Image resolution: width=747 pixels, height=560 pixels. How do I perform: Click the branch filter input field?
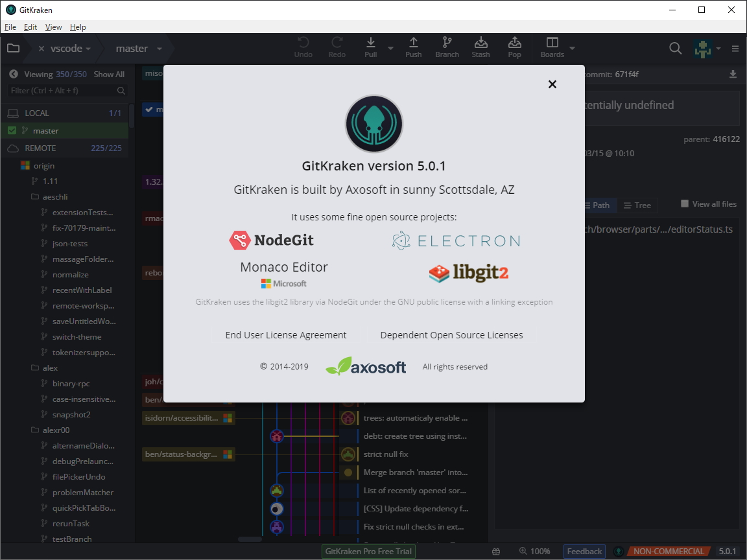pyautogui.click(x=58, y=91)
